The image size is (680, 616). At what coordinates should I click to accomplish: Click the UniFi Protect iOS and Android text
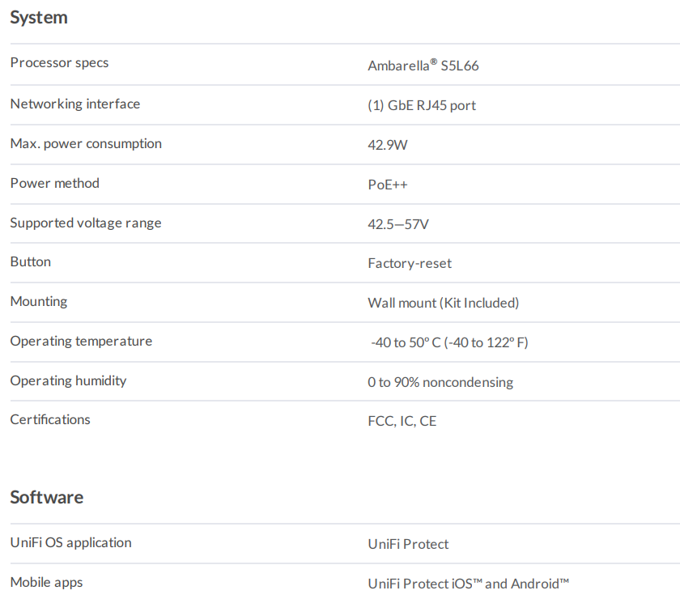tap(469, 584)
